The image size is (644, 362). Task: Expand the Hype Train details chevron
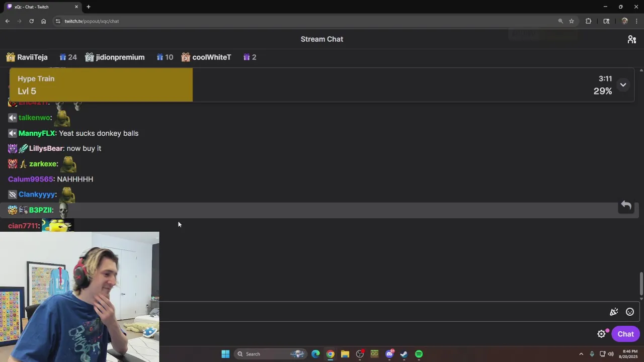coord(623,85)
